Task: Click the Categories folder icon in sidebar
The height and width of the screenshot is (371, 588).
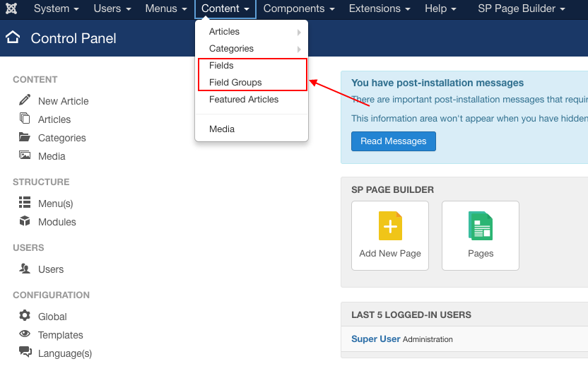Action: click(x=25, y=137)
